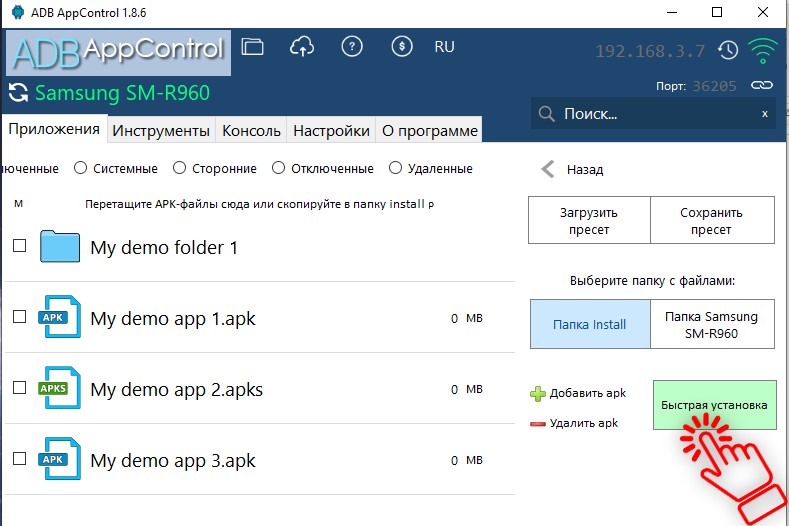The height and width of the screenshot is (526, 789).
Task: Switch to the Инструменты tab
Action: (x=161, y=131)
